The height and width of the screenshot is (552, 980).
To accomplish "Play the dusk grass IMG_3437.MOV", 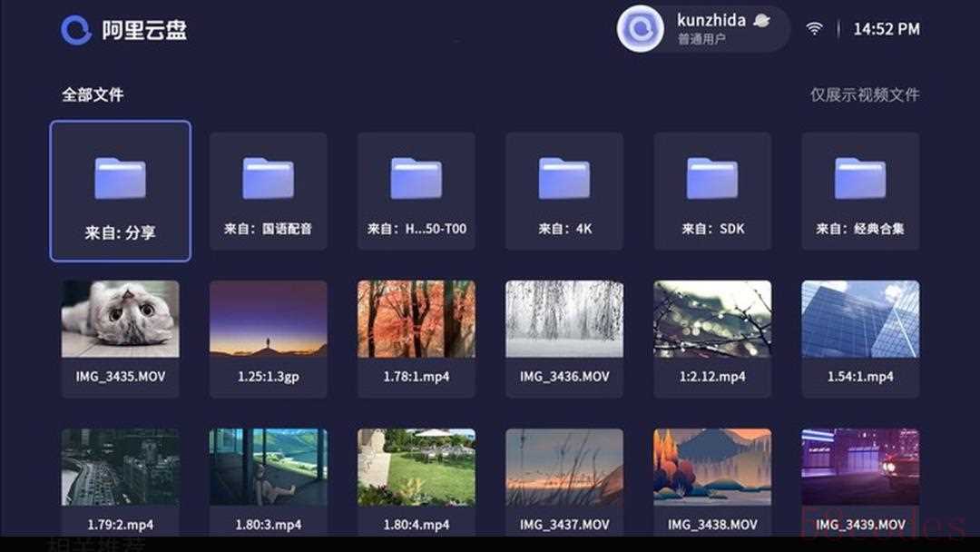I will [x=564, y=467].
